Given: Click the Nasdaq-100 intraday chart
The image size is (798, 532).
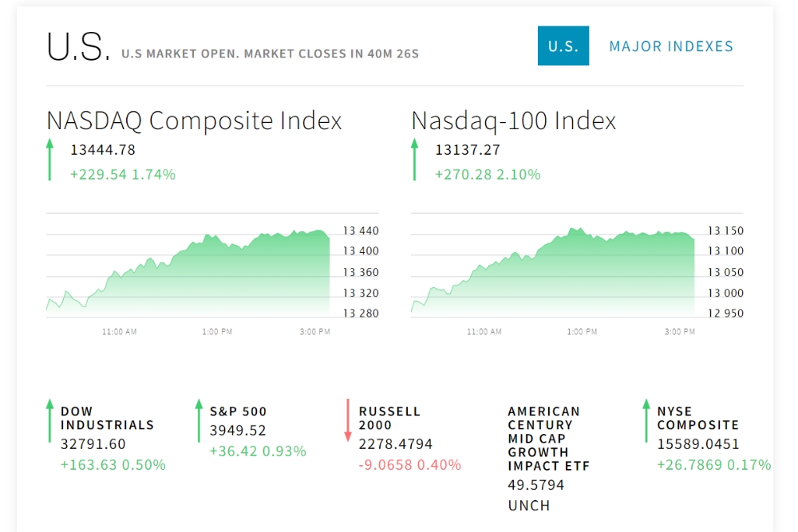Looking at the screenshot, I should 552,271.
